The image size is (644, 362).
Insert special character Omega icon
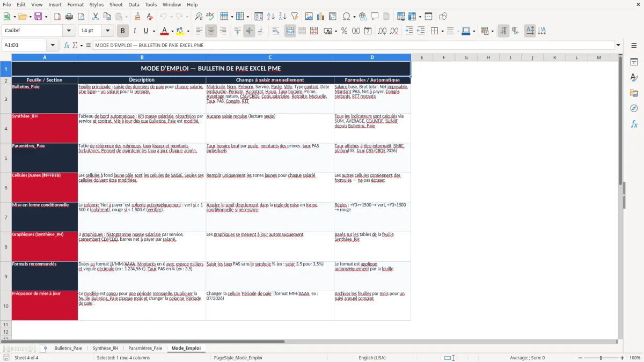pos(346,17)
